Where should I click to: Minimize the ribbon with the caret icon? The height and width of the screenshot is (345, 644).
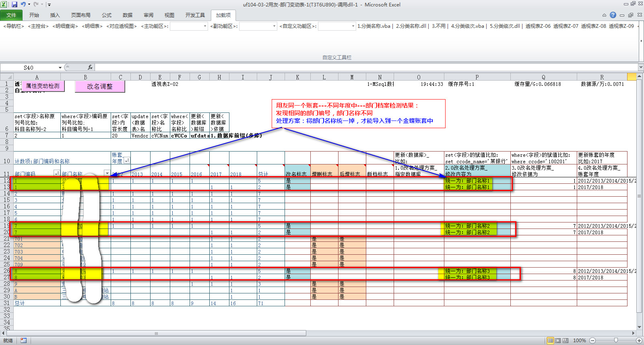coord(604,15)
